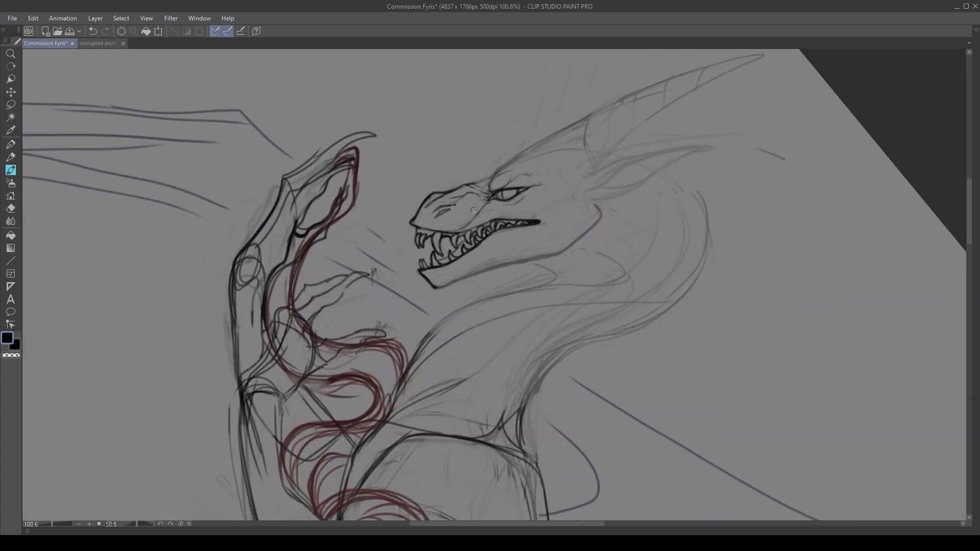Image resolution: width=980 pixels, height=551 pixels.
Task: Click the foreground main color swatch
Action: pos(7,338)
